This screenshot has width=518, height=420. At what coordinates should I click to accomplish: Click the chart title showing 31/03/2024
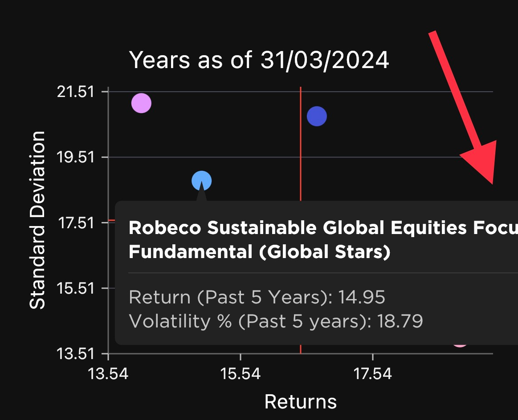tap(259, 60)
